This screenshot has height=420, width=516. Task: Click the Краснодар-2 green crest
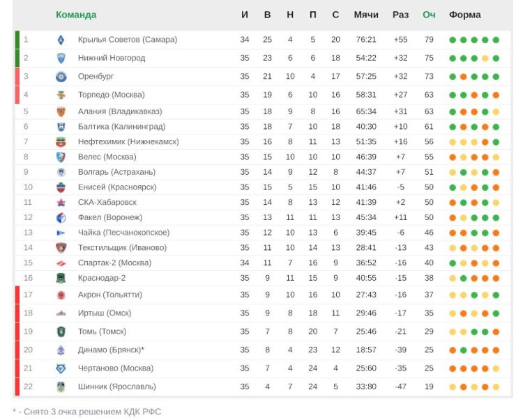click(x=61, y=279)
